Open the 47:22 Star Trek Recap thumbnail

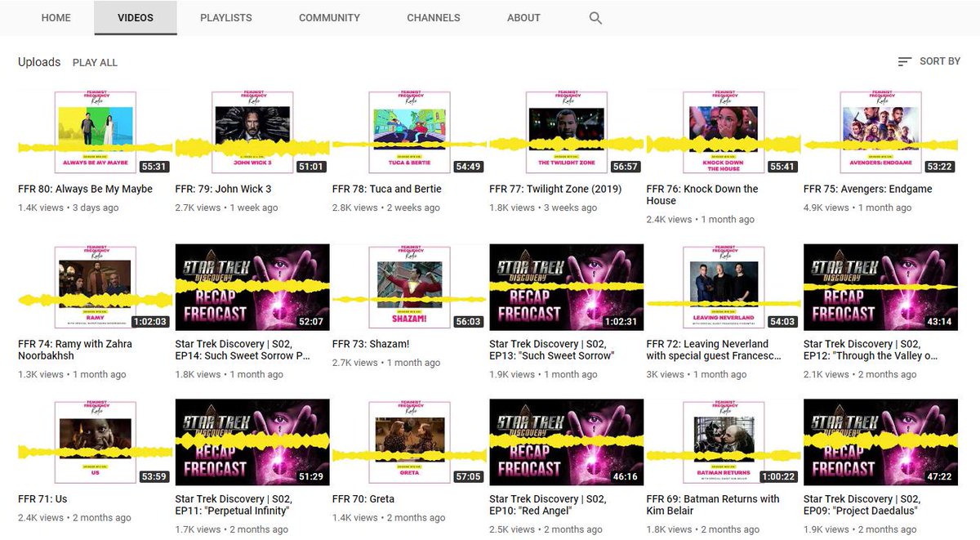point(880,442)
